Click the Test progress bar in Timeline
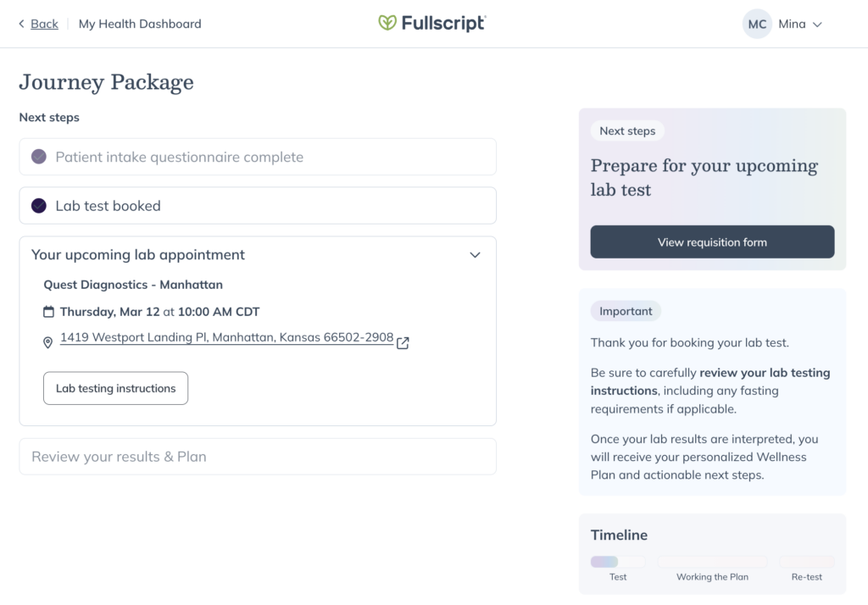The width and height of the screenshot is (868, 605). [618, 562]
